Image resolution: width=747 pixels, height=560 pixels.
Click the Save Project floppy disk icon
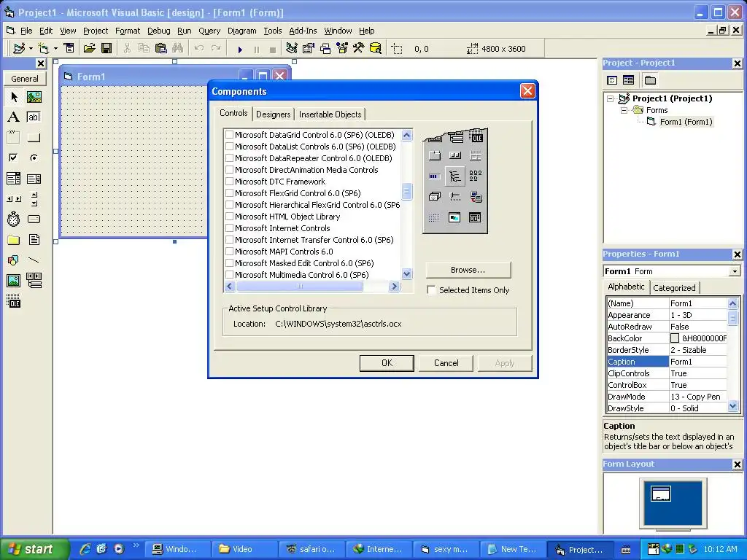(107, 49)
